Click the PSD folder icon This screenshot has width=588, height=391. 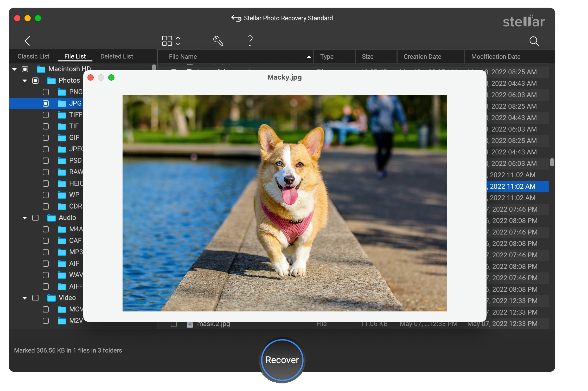tap(62, 161)
